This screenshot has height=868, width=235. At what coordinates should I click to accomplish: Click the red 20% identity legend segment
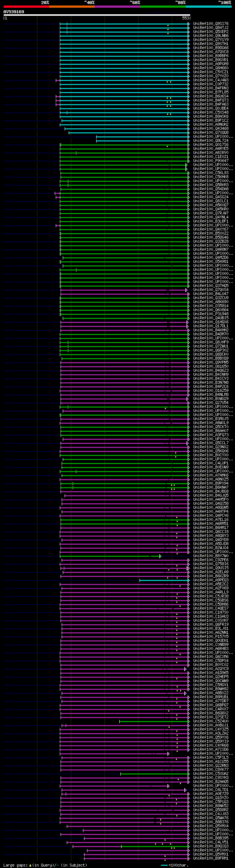[x=26, y=7]
